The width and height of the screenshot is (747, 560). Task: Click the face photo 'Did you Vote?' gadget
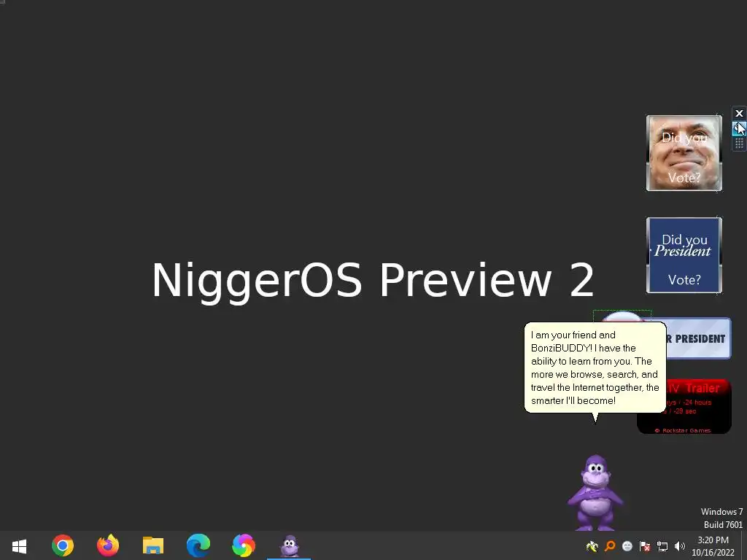tap(684, 153)
